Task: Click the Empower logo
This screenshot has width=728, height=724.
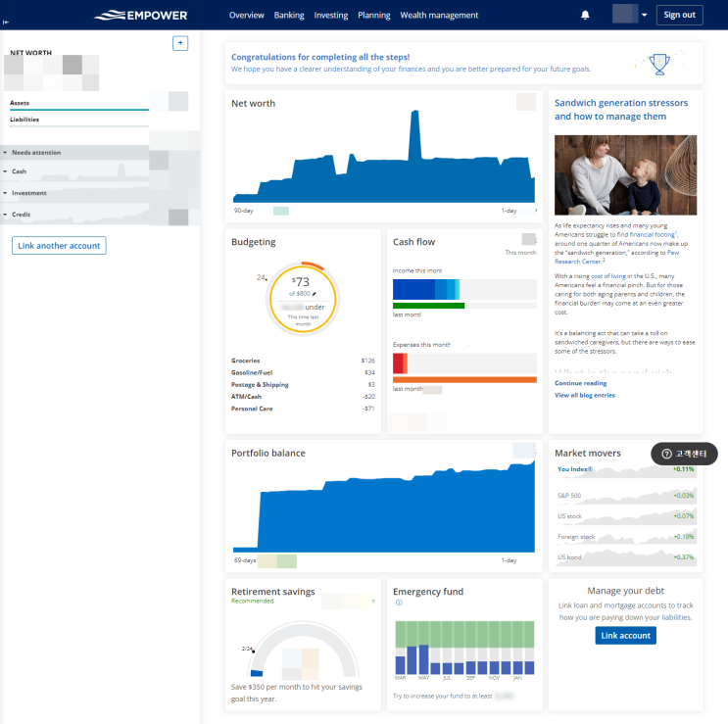Action: point(141,16)
